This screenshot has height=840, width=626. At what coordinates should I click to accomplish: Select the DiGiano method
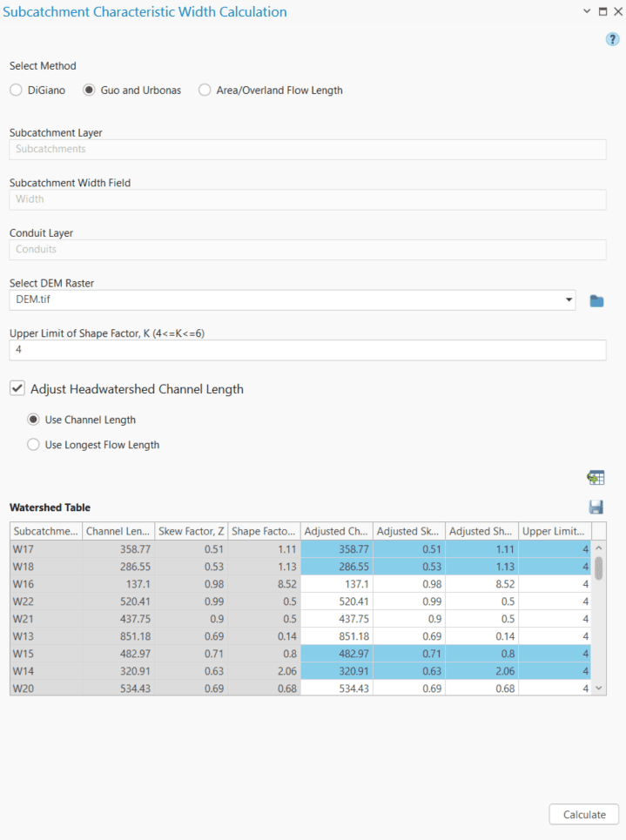(x=17, y=90)
